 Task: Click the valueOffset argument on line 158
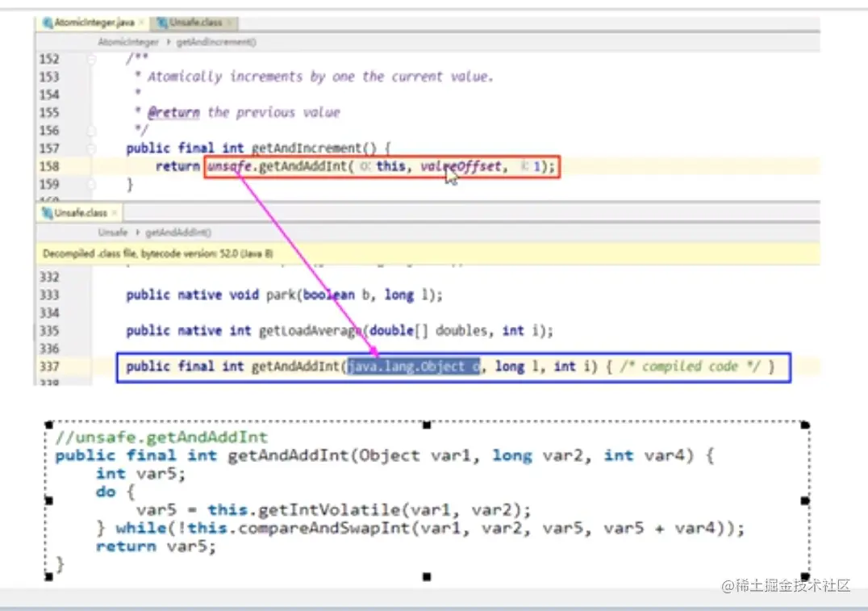(x=461, y=166)
